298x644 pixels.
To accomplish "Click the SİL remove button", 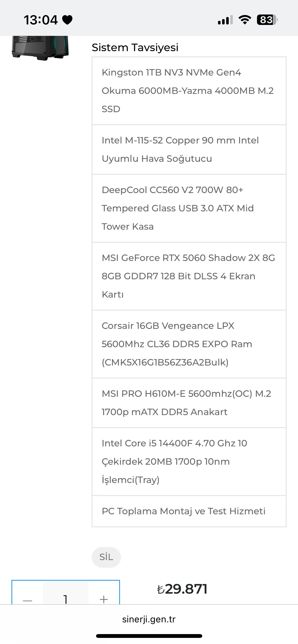I will 106,557.
